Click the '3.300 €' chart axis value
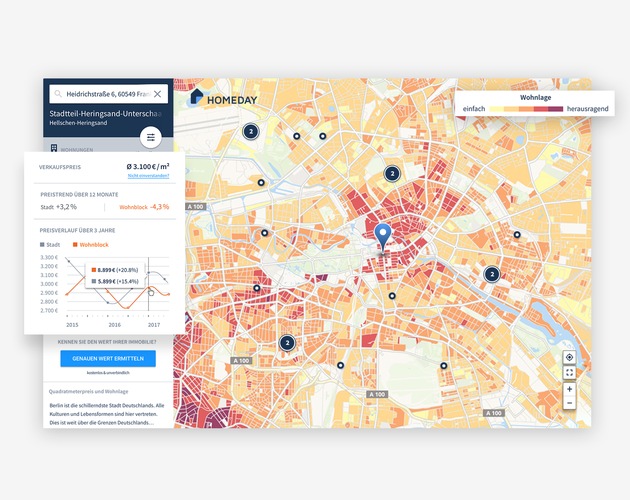Viewport: 630px width, 500px height. pos(49,257)
